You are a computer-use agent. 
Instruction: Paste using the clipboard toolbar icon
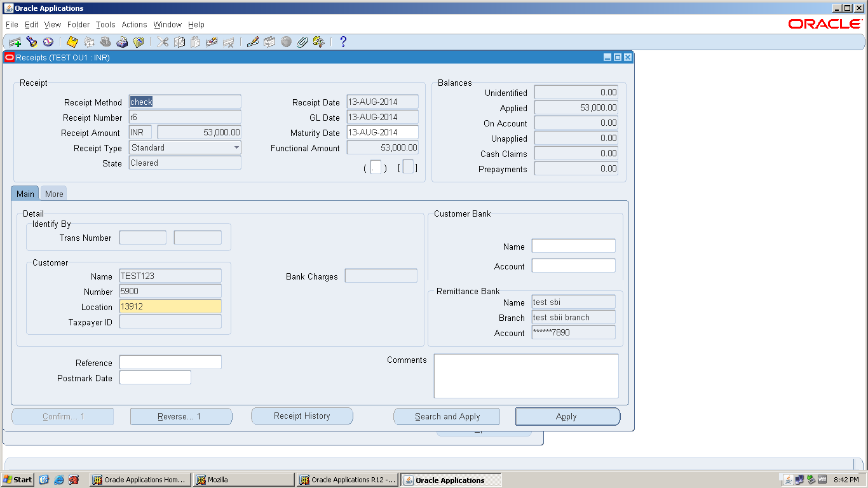click(195, 42)
